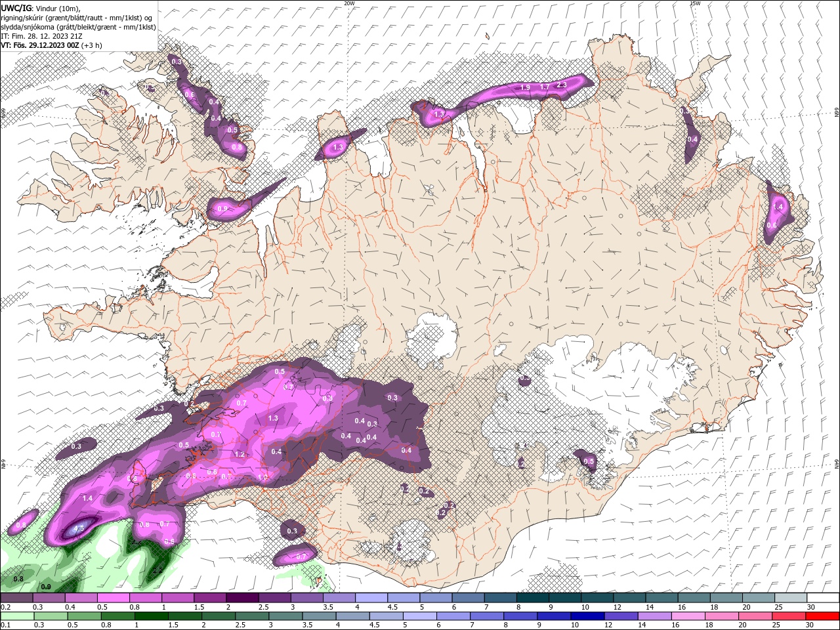The width and height of the screenshot is (840, 630).
Task: Click the 1.9 snowfall value on the map
Action: (524, 87)
